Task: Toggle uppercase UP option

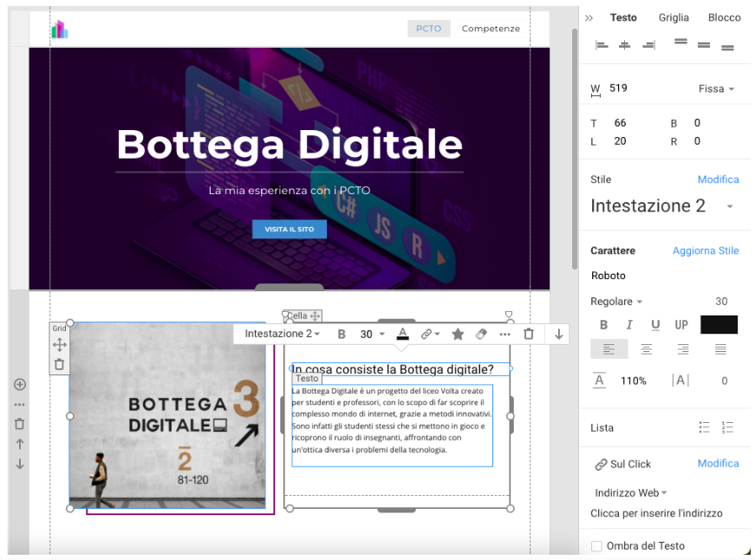Action: [681, 325]
